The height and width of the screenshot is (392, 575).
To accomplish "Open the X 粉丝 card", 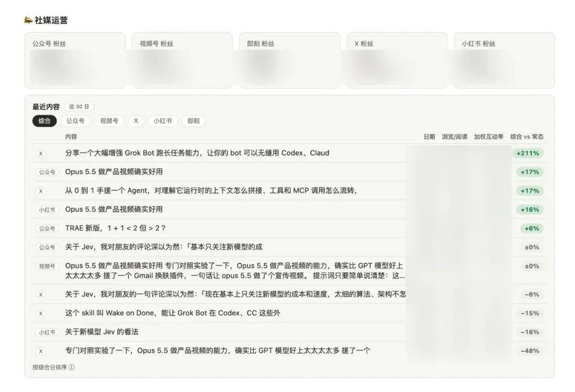I will (x=397, y=61).
